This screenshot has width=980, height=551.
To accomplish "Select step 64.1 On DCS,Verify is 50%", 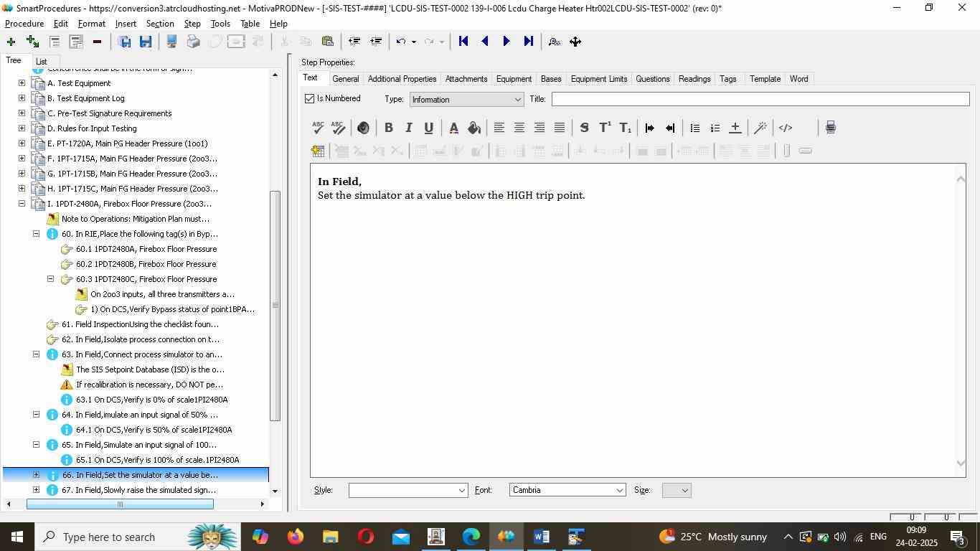I will pos(154,430).
